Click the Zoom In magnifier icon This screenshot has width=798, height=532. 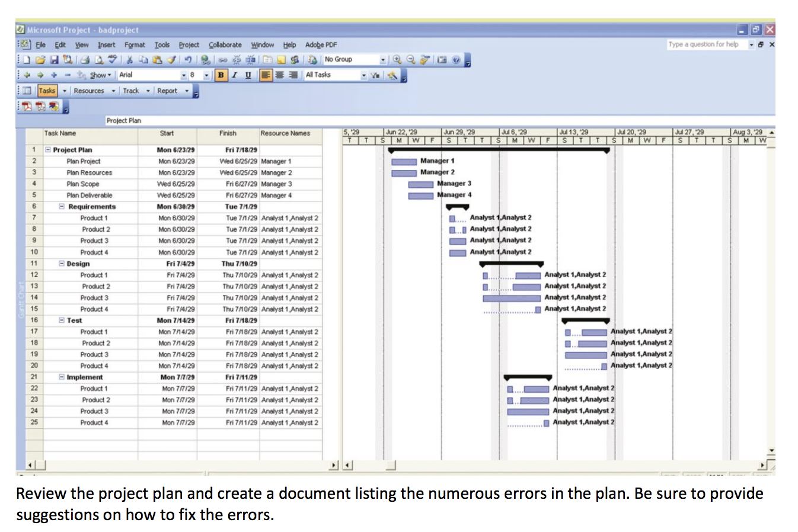tap(398, 59)
